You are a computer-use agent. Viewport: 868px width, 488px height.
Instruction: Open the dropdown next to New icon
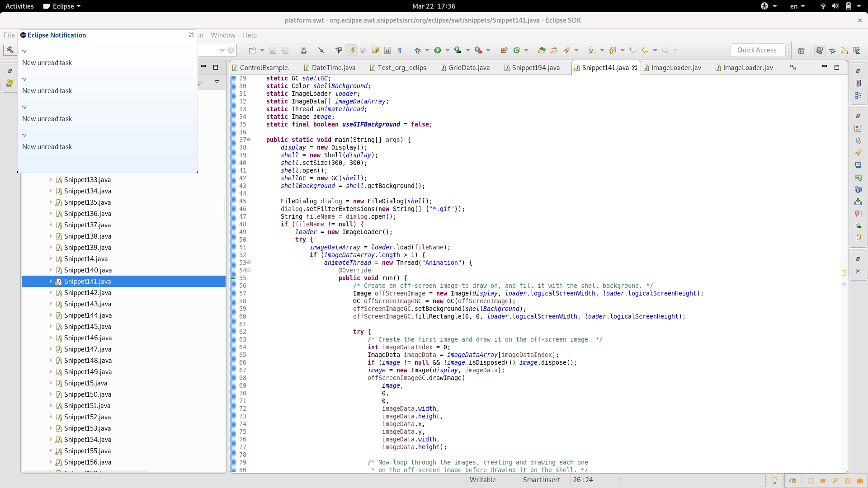262,50
